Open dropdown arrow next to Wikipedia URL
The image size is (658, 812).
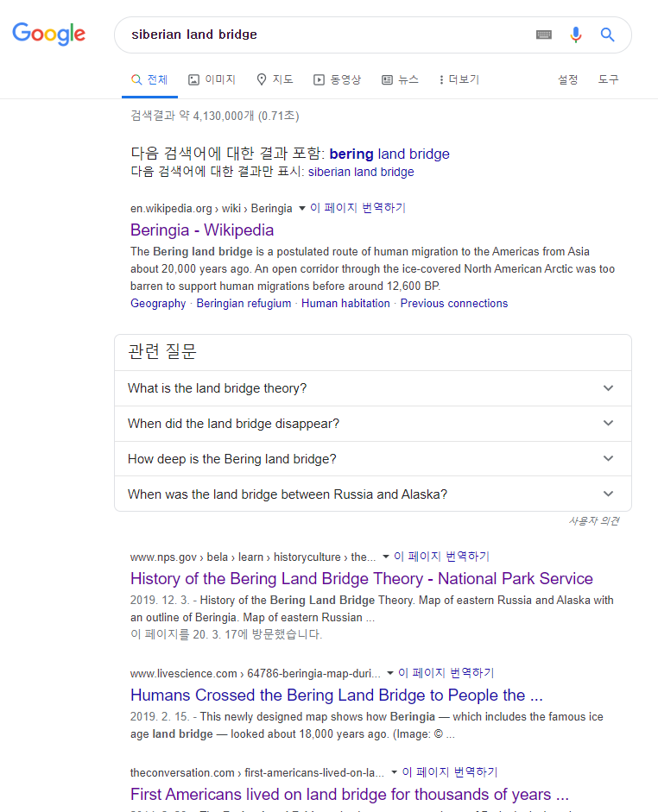pos(302,208)
